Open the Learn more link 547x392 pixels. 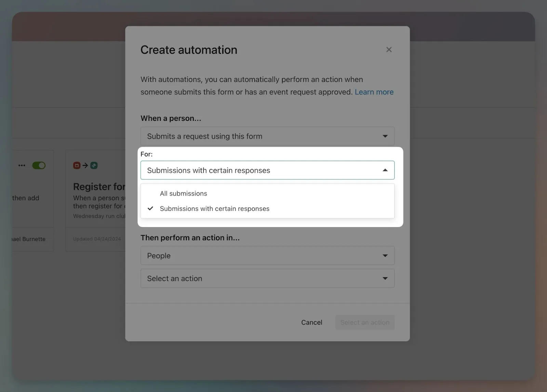click(x=374, y=92)
